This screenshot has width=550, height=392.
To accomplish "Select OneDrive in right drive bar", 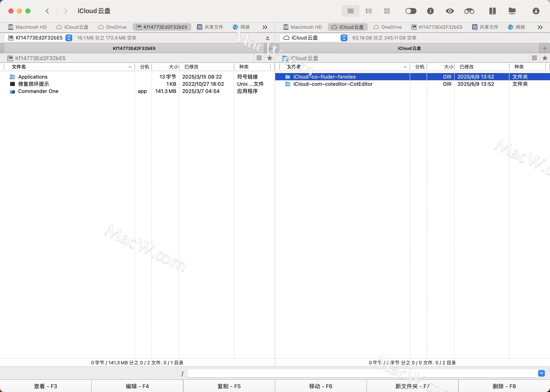I will click(387, 27).
